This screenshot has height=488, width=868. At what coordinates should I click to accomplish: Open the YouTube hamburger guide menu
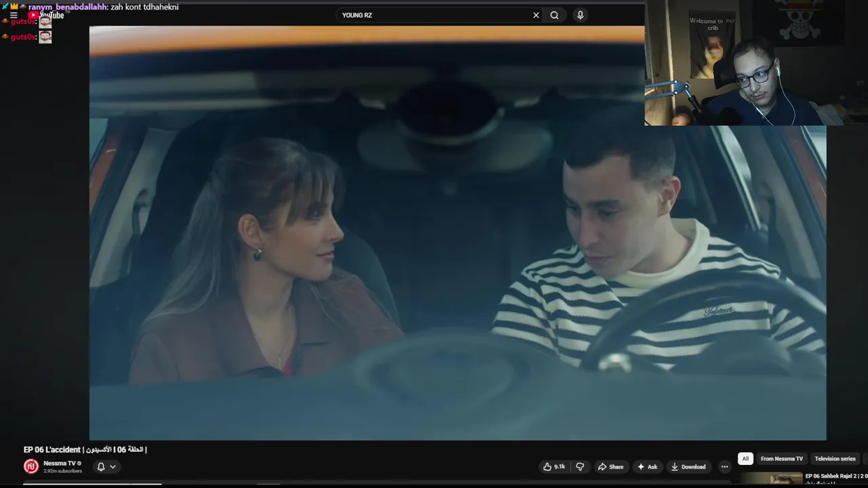14,15
